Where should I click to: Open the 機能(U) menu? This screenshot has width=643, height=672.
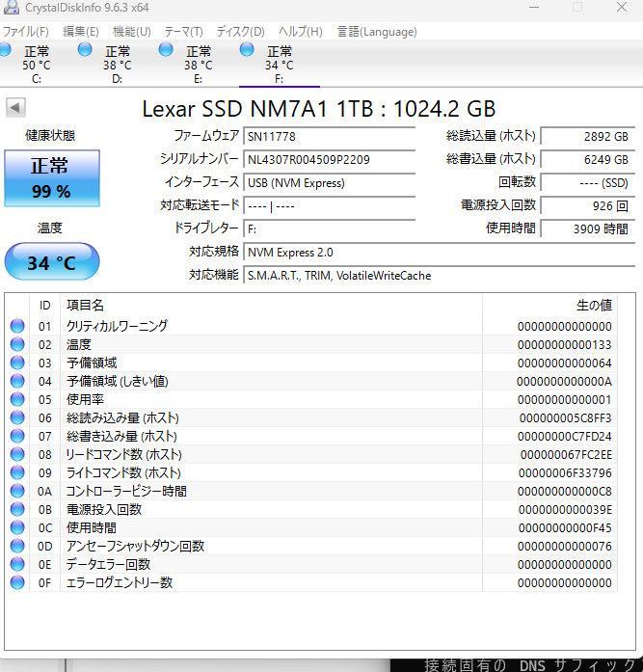pos(131,32)
